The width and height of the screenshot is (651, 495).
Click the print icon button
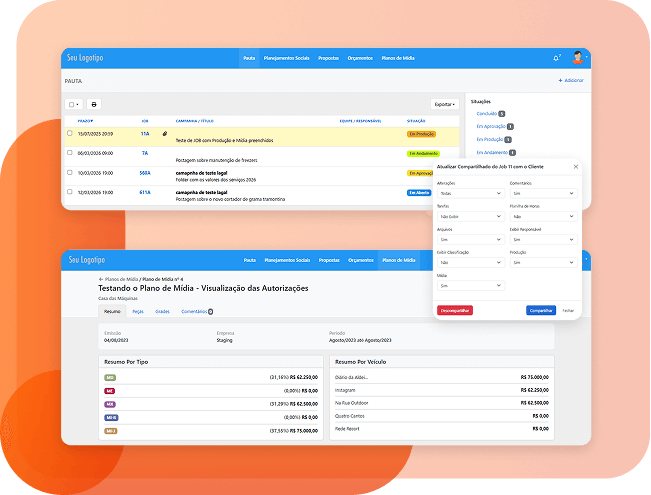tap(94, 104)
